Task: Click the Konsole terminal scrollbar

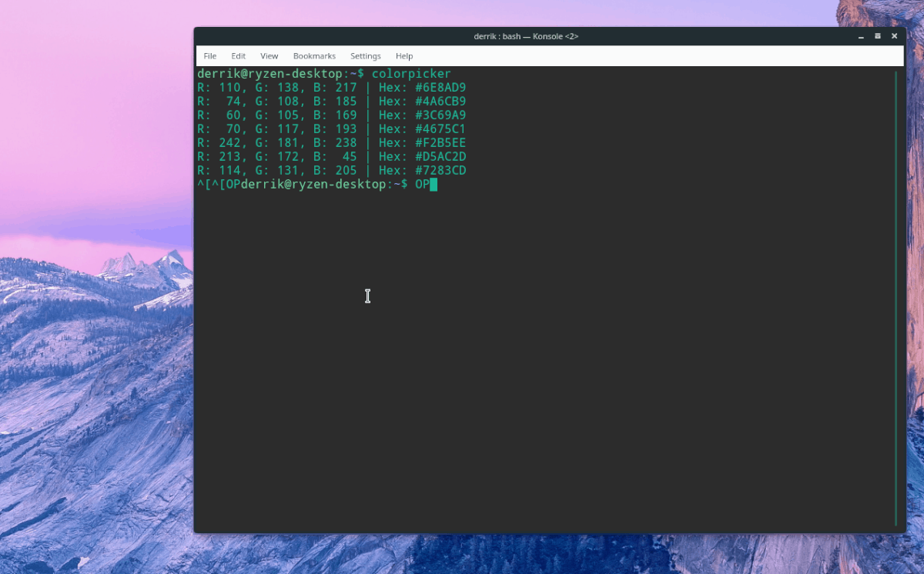Action: (x=896, y=298)
